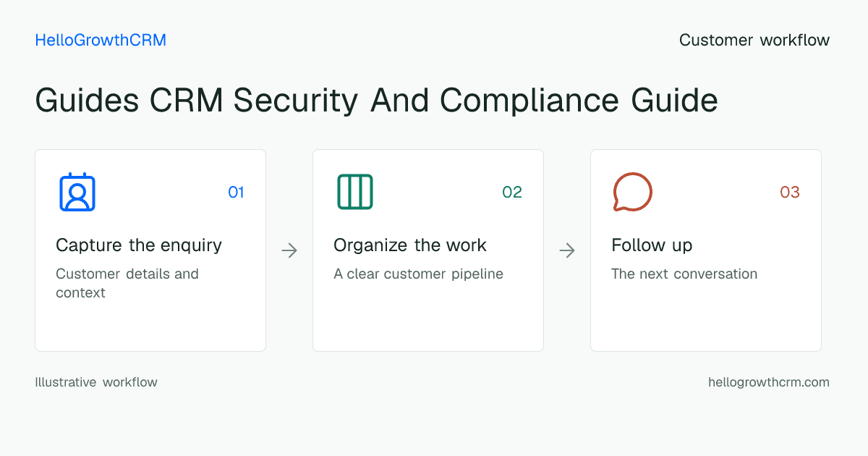This screenshot has width=868, height=456.
Task: Click step number 03
Action: (x=790, y=193)
